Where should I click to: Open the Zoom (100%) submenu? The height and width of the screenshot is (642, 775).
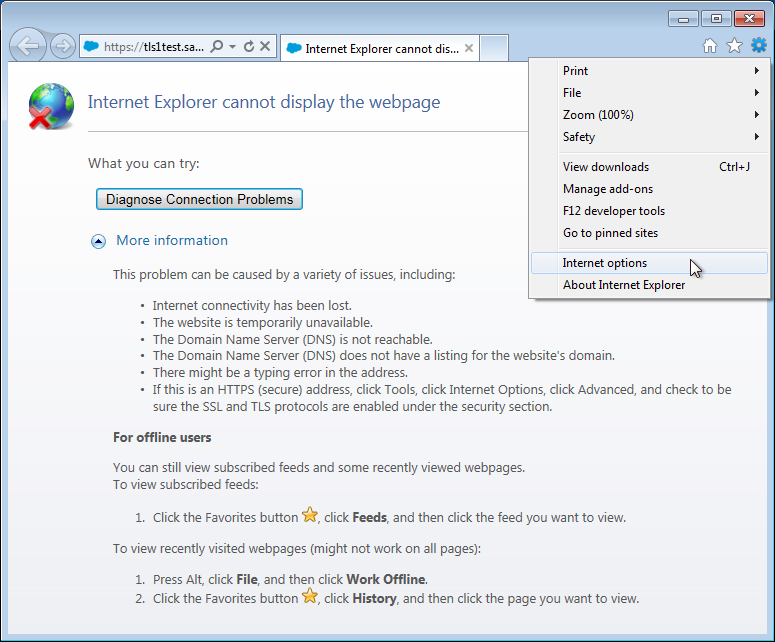649,115
